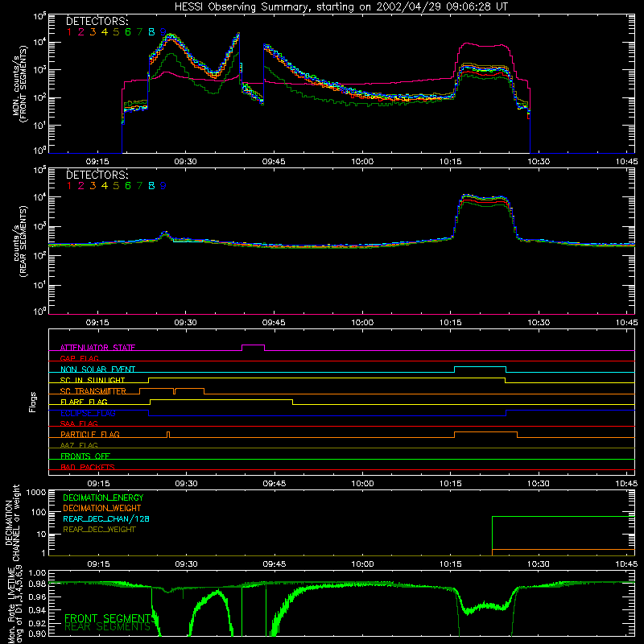Click the vertical Flags axis title
Screen dimensions: 644x644
point(33,402)
